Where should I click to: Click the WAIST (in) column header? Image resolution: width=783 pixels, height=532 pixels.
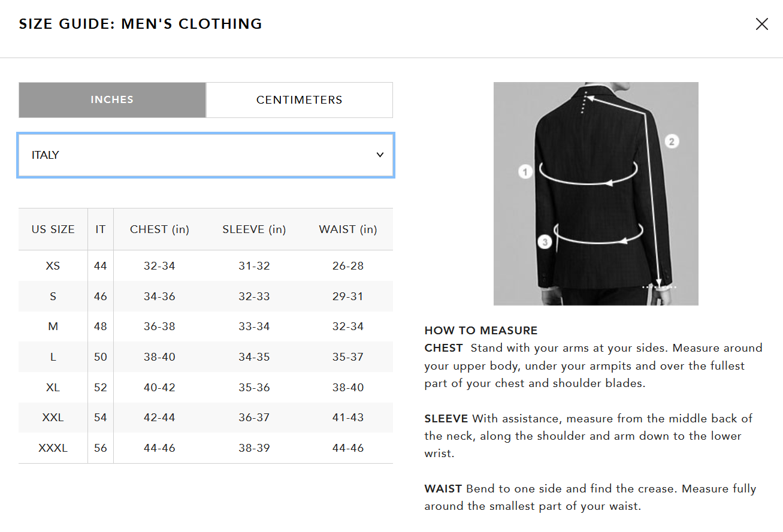(348, 229)
